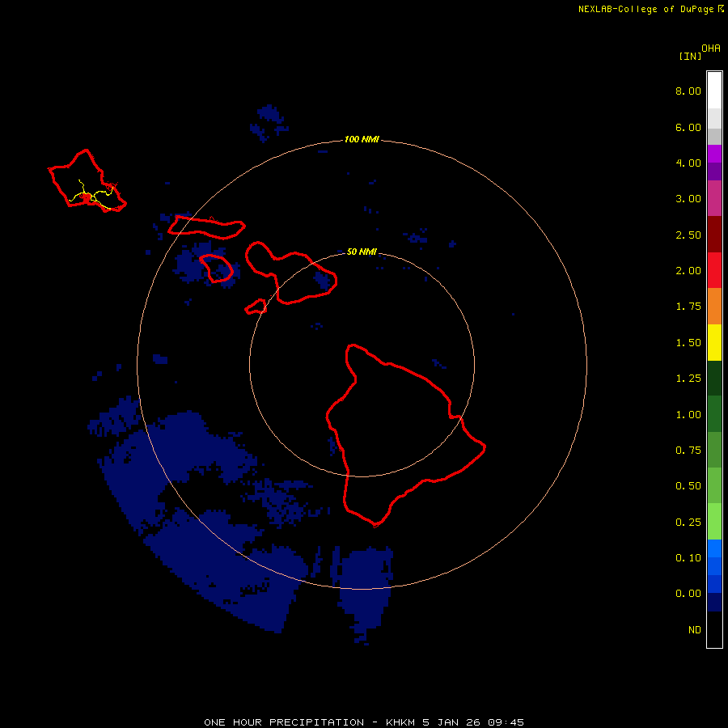This screenshot has width=728, height=728.
Task: Click the 0.50 legend value
Action: (x=688, y=486)
